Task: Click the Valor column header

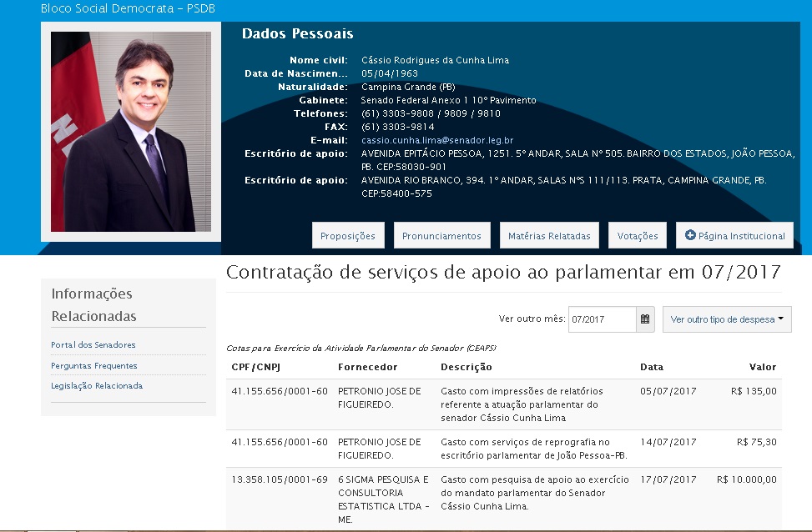Action: (762, 367)
